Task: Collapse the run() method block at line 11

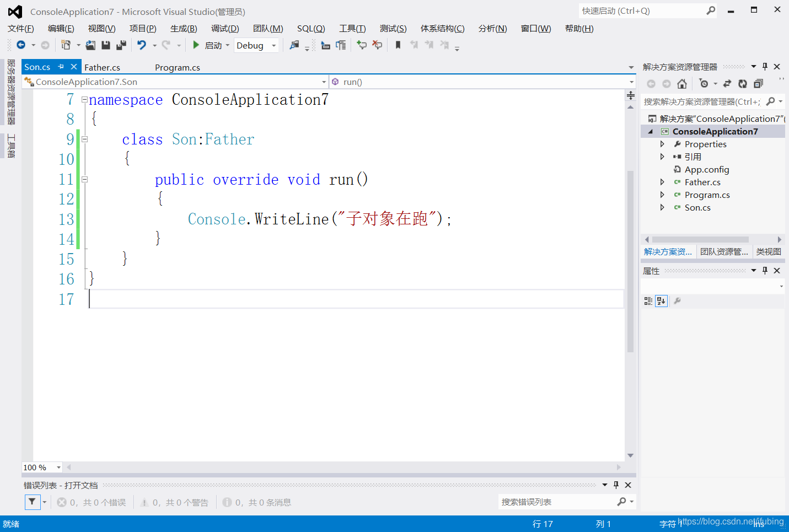Action: tap(84, 179)
